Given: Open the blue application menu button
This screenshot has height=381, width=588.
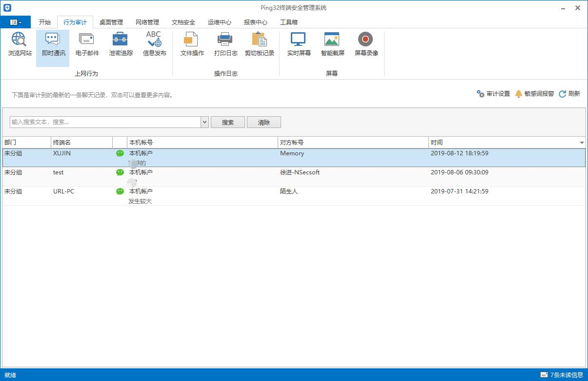Looking at the screenshot, I should click(x=16, y=22).
